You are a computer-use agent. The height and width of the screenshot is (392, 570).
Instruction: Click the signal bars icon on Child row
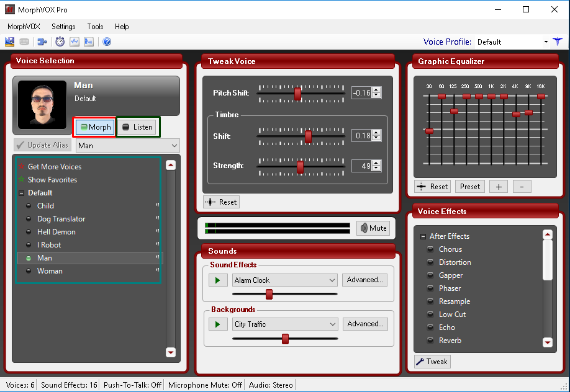(157, 205)
